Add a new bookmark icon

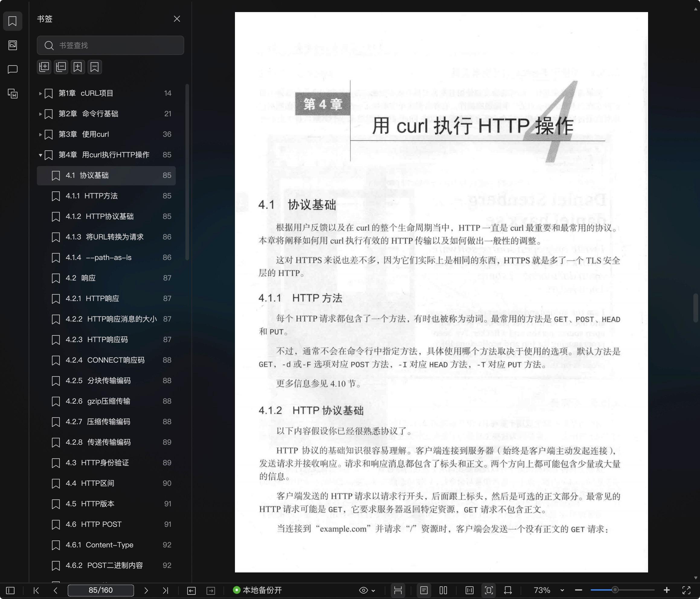coord(78,67)
